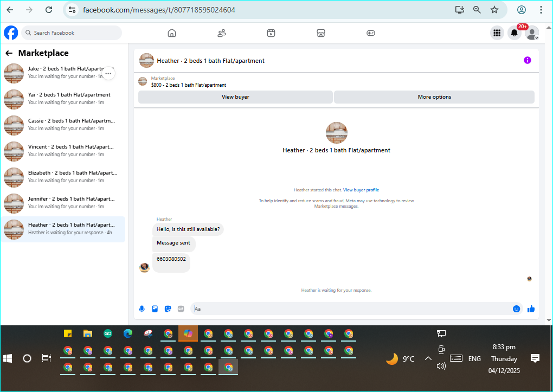
Task: Open Jennifer's Marketplace conversation
Action: (63, 203)
